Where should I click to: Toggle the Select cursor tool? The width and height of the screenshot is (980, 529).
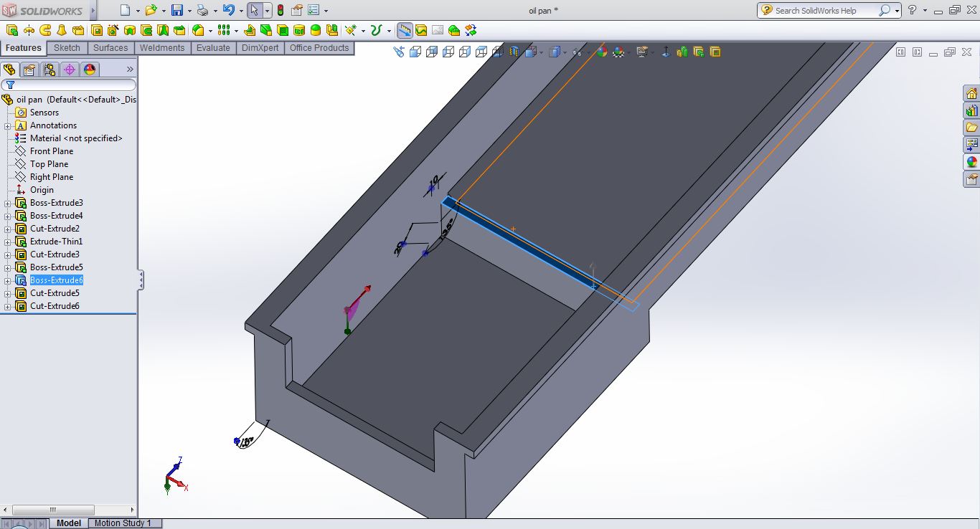(x=254, y=10)
